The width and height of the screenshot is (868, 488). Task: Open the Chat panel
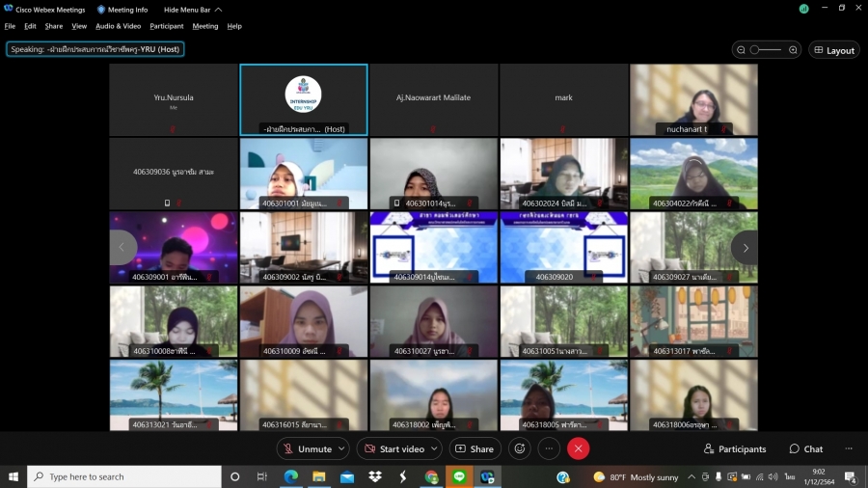click(806, 448)
